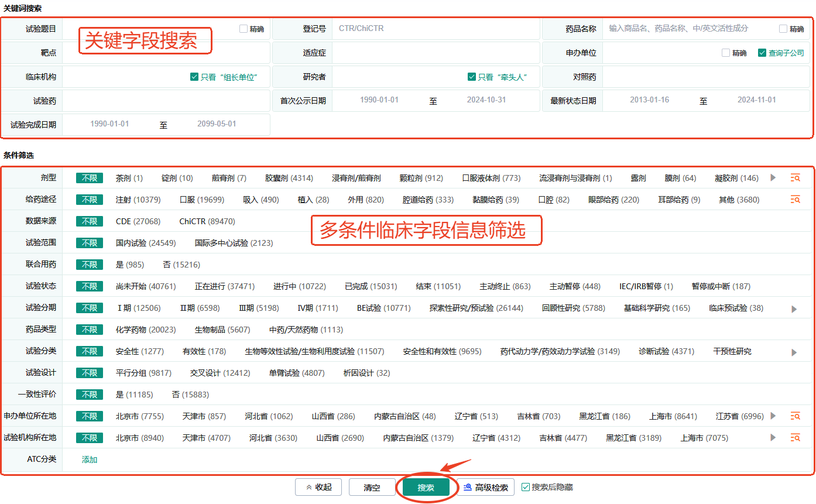Select Ⅲ期 (5198) trial phase filter
This screenshot has height=504, width=816.
[x=259, y=308]
